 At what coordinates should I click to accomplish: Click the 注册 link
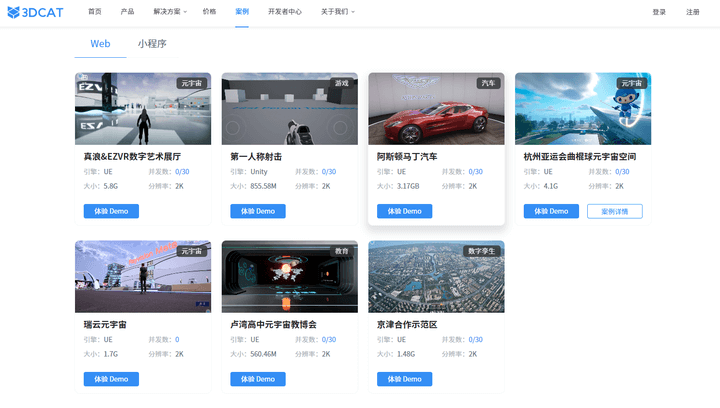point(693,12)
